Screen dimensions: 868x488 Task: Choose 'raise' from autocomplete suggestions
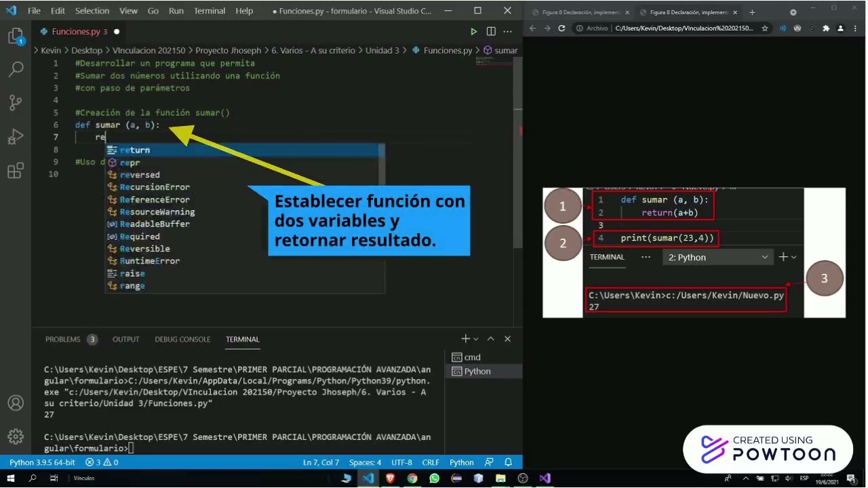[x=245, y=273]
